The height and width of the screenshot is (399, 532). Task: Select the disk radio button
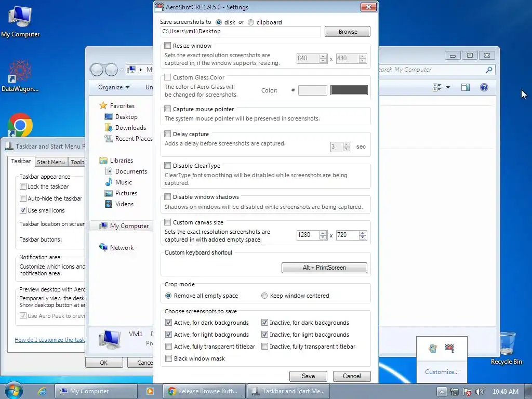click(219, 22)
